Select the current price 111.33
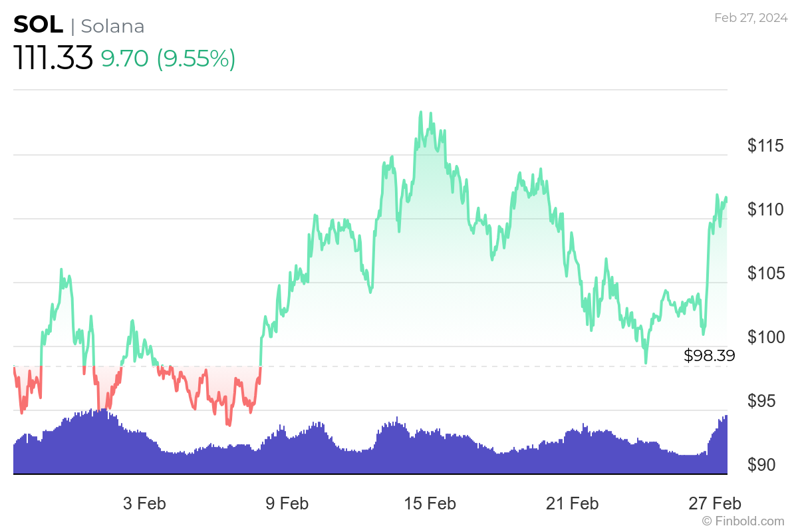The width and height of the screenshot is (798, 532). tap(53, 59)
